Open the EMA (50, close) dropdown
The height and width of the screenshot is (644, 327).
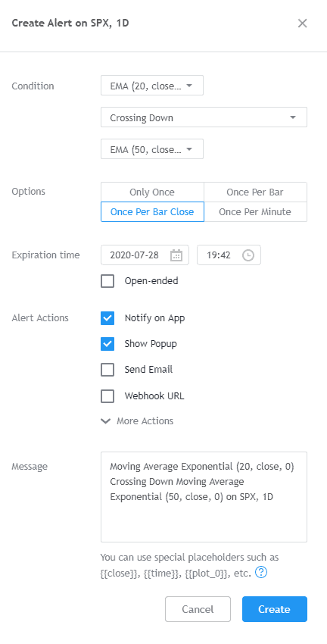(x=152, y=149)
